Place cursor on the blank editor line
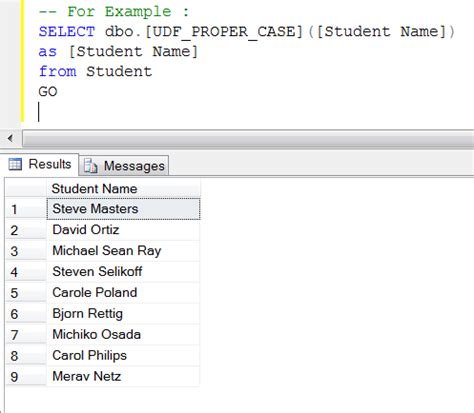This screenshot has width=474, height=413. 247,112
